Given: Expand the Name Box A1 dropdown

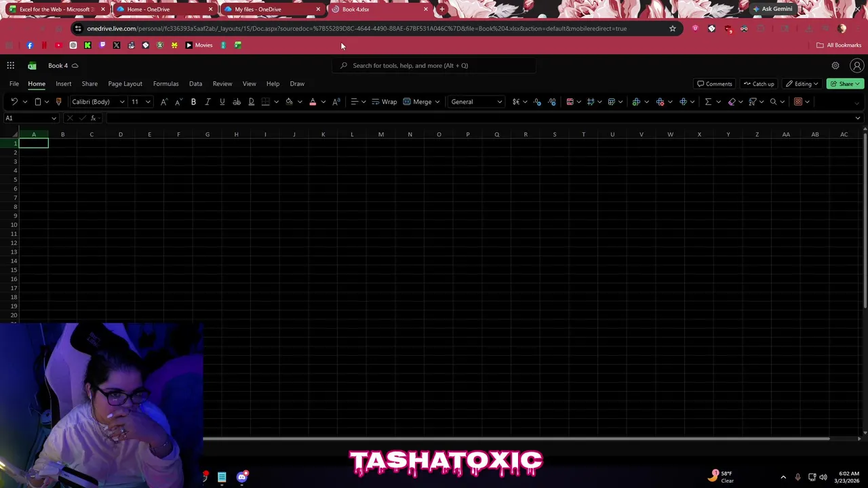Looking at the screenshot, I should (54, 119).
